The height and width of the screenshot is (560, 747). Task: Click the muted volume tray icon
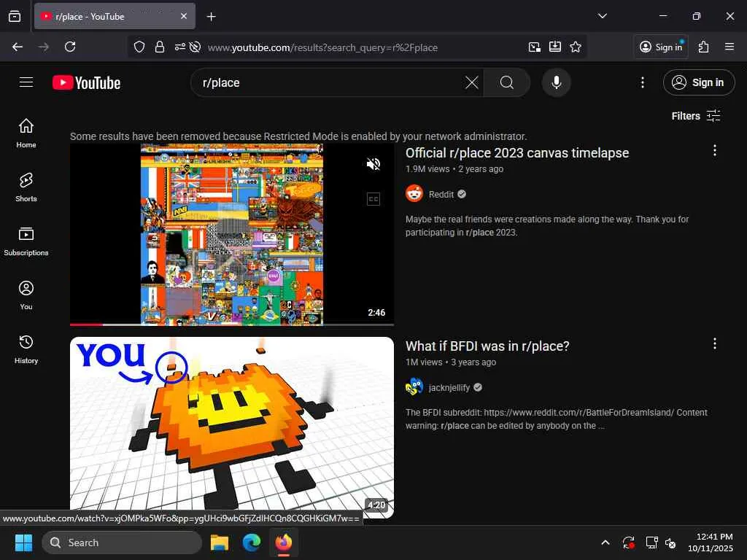coord(670,542)
